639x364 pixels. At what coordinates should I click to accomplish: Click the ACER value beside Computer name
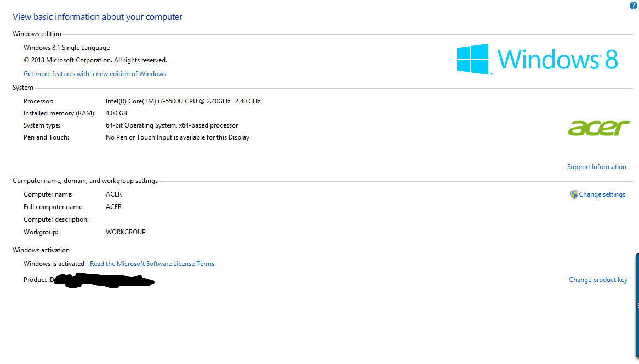(113, 194)
